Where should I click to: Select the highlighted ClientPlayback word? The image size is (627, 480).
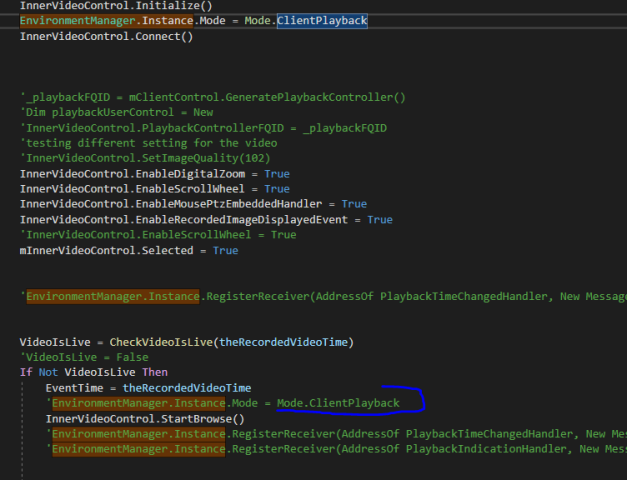322,21
